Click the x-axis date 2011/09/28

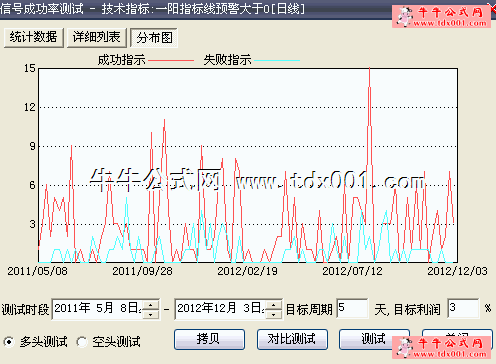pyautogui.click(x=142, y=271)
